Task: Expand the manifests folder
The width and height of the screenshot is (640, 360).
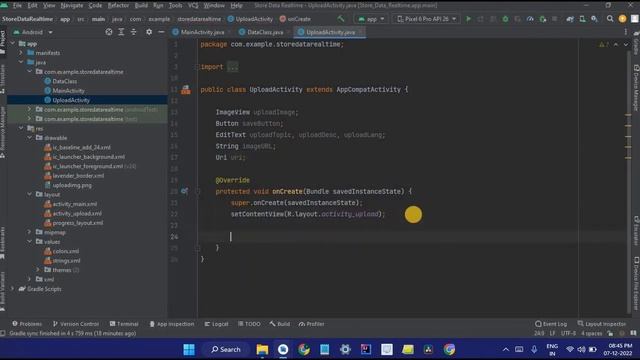Action: point(21,53)
